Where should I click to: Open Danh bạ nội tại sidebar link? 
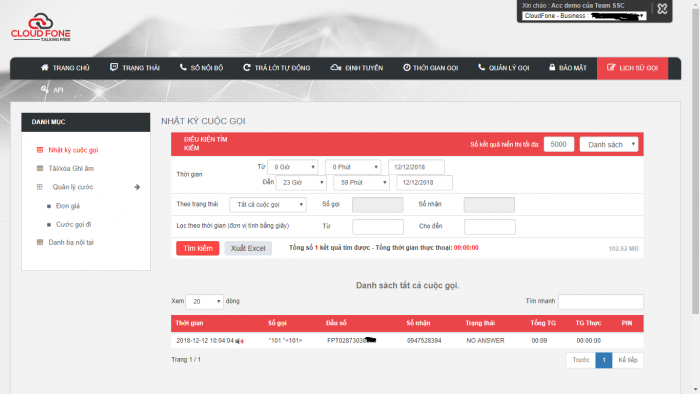[71, 242]
